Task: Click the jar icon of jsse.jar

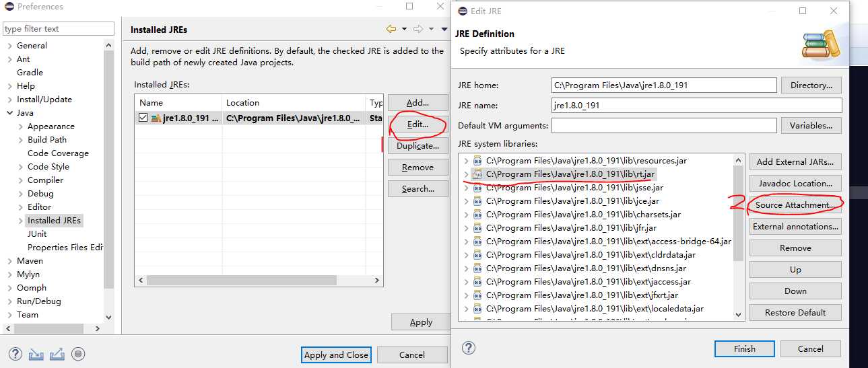Action: pyautogui.click(x=477, y=188)
